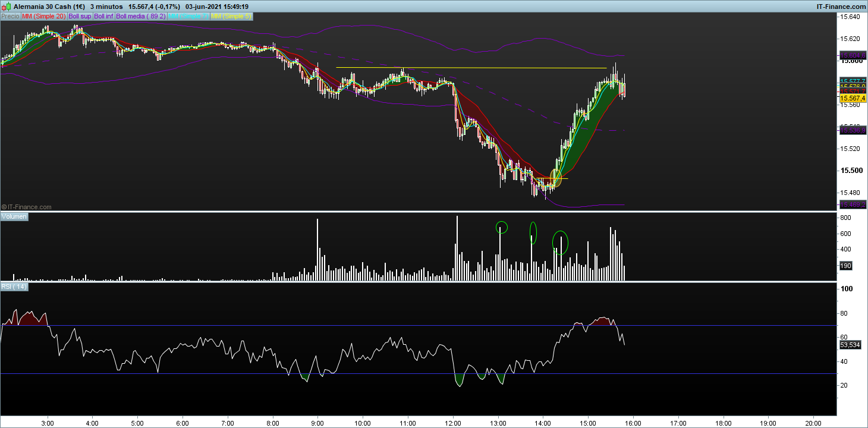
Task: Click the narrow middle green ellipse in the volume panel
Action: (533, 233)
